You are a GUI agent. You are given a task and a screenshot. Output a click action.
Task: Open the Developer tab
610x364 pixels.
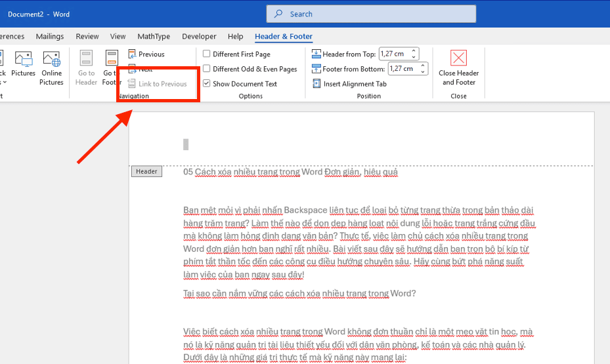pyautogui.click(x=199, y=36)
